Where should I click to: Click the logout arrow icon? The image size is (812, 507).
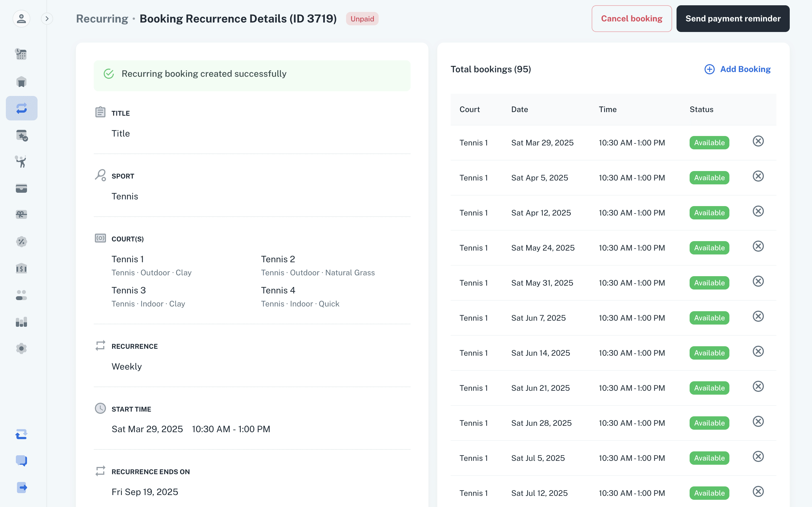(21, 487)
